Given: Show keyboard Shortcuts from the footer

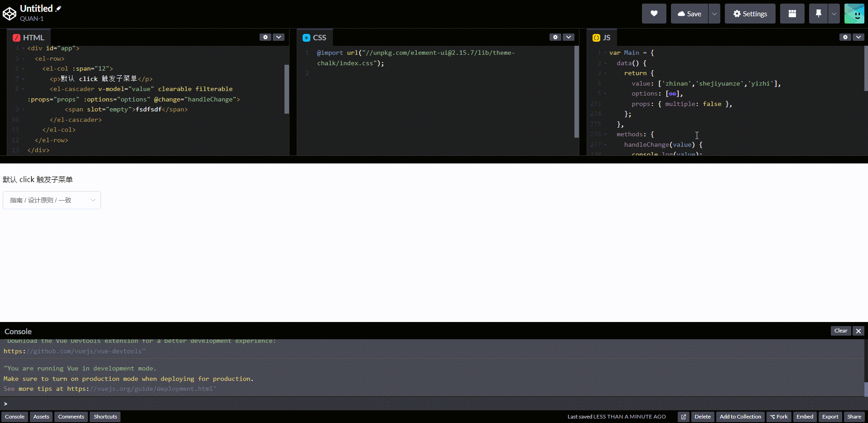Looking at the screenshot, I should [106, 417].
